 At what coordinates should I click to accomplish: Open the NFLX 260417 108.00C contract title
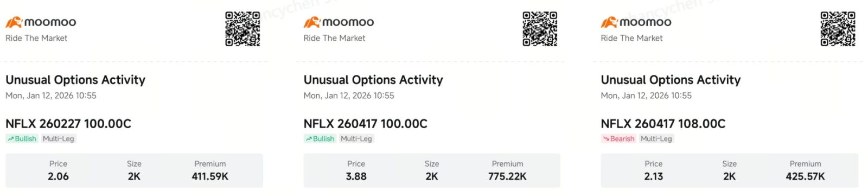pos(663,124)
